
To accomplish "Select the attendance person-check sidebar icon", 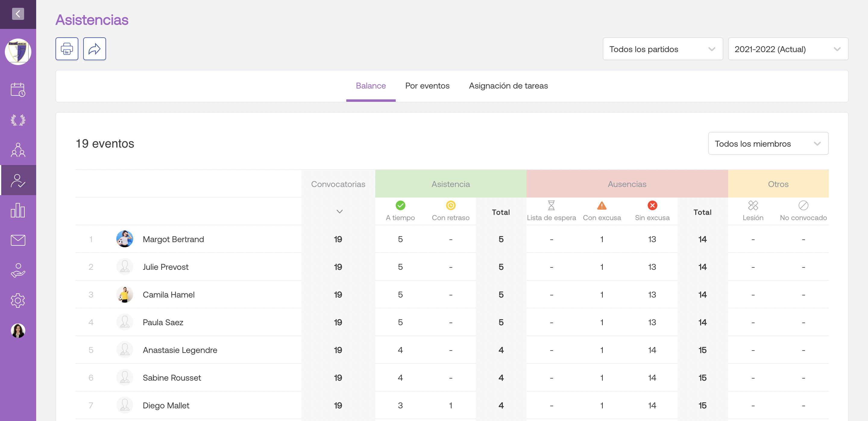I will 18,180.
